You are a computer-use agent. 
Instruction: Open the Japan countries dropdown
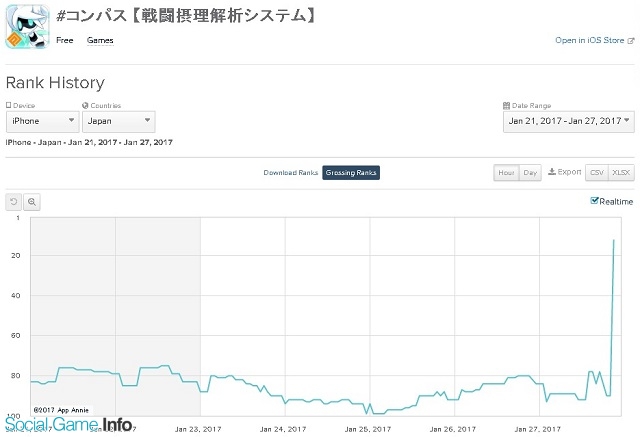point(118,121)
